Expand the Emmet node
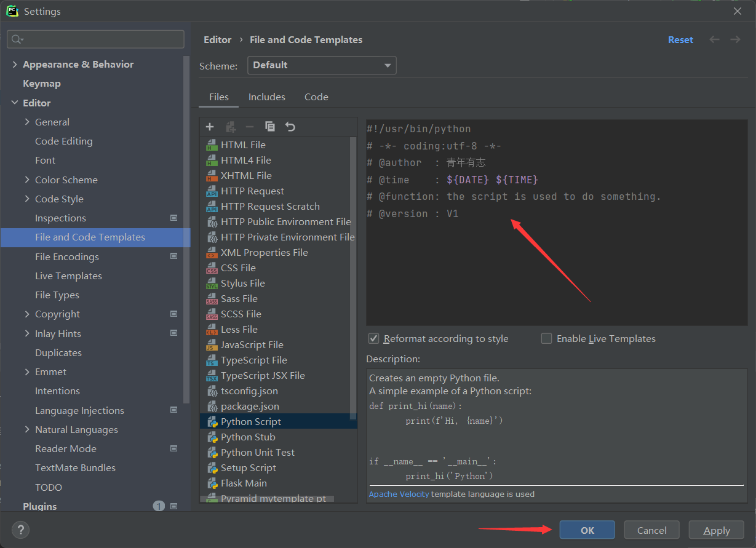Screen dimensions: 756x548 (x=27, y=371)
